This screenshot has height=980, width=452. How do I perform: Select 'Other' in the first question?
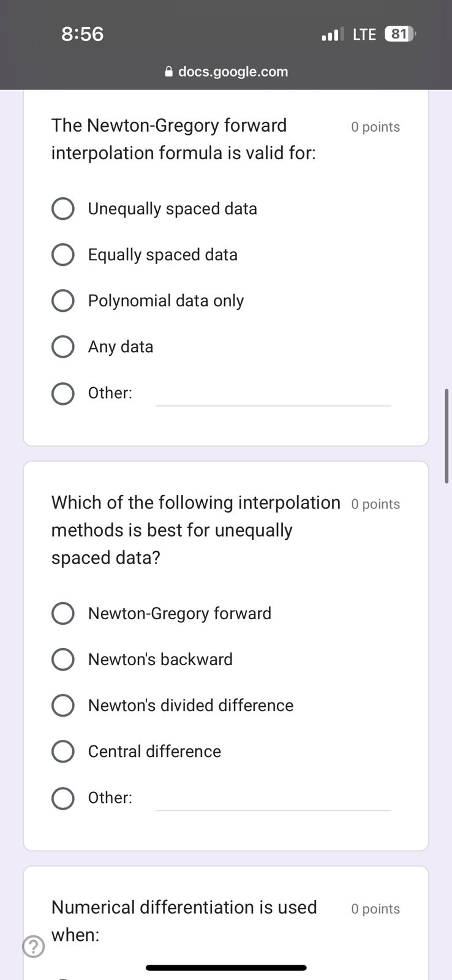(63, 393)
